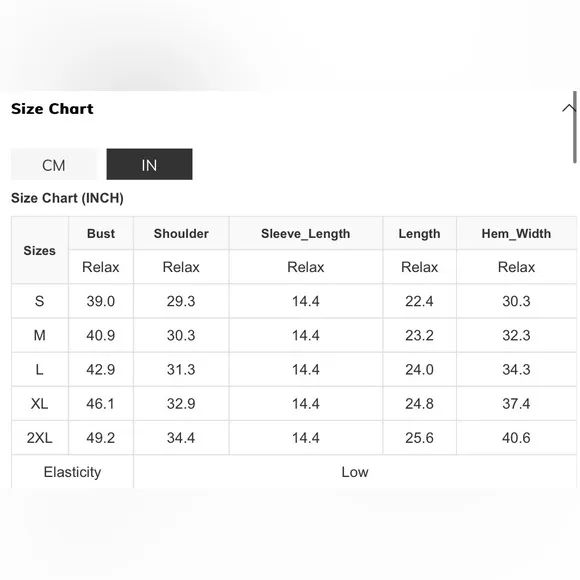
Task: Select the S size row label
Action: click(x=40, y=301)
